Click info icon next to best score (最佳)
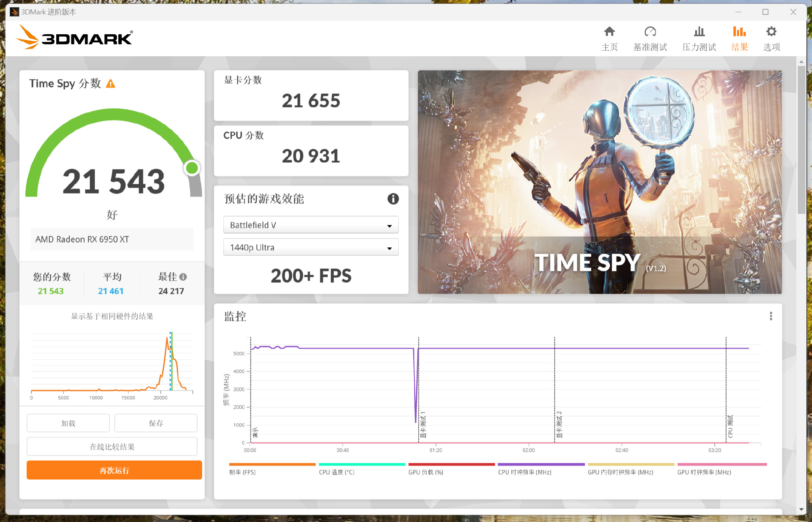Viewport: 812px width, 522px height. coord(183,277)
